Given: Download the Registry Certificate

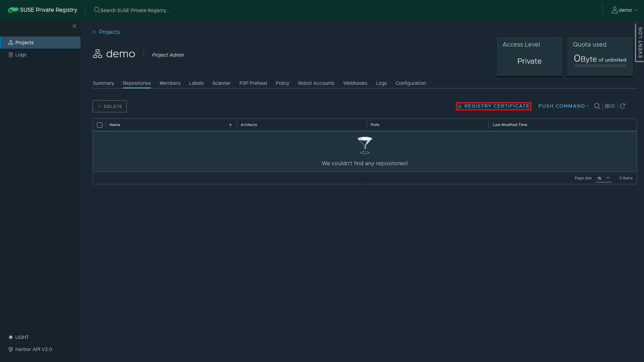Looking at the screenshot, I should click(x=493, y=106).
